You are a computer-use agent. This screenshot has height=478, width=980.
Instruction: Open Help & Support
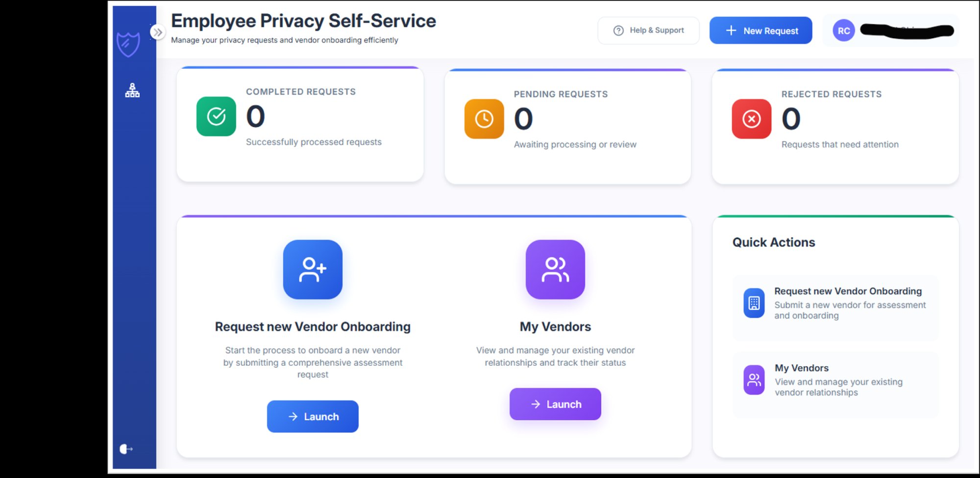pos(648,30)
